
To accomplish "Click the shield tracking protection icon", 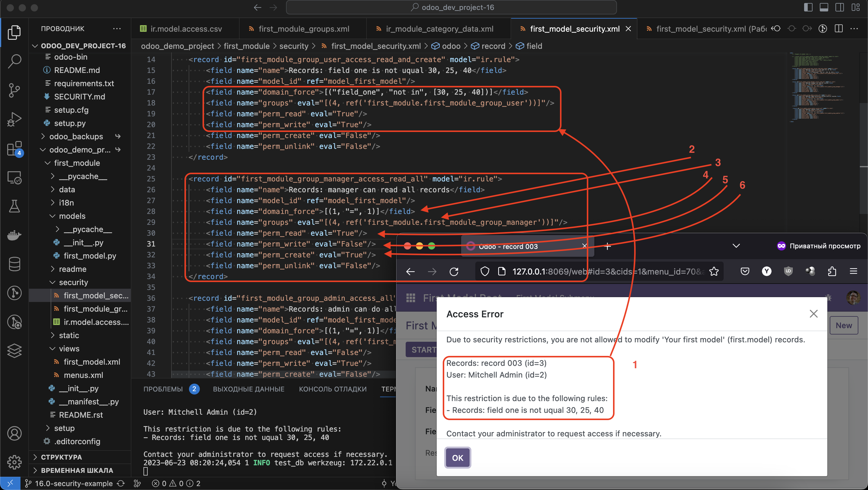I will [485, 271].
